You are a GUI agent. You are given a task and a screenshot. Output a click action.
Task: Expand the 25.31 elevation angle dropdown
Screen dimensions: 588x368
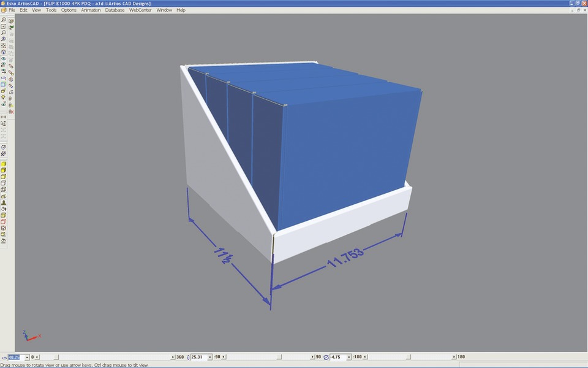pyautogui.click(x=209, y=357)
